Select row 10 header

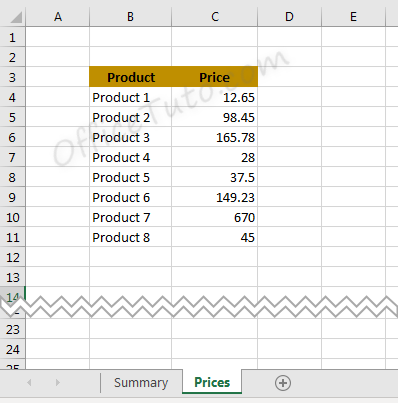point(12,217)
